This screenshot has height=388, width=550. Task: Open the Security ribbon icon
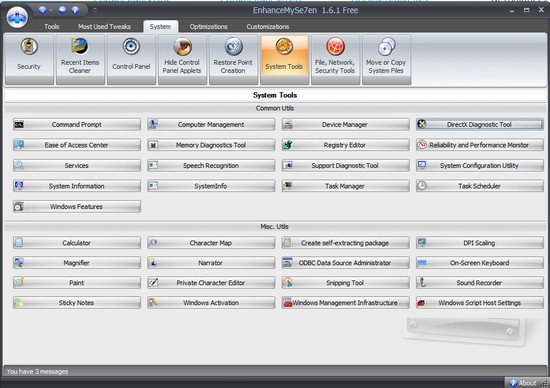tap(29, 59)
